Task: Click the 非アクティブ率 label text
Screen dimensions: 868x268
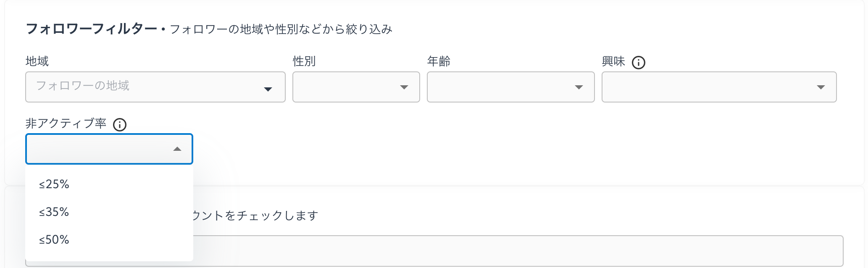Action: [66, 123]
